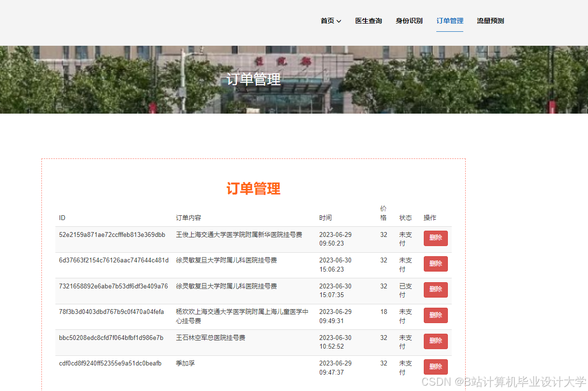This screenshot has width=588, height=391.
Task: Expand the 首页 dropdown menu
Action: tap(327, 21)
